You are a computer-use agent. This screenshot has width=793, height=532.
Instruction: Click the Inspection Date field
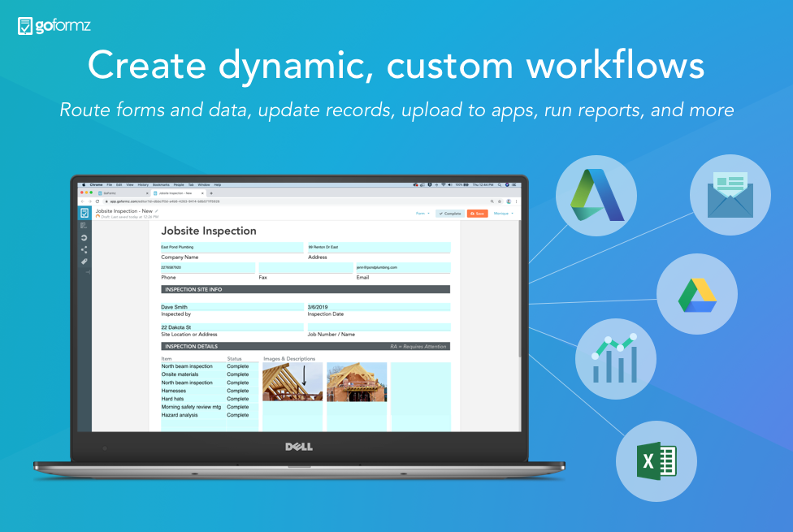(379, 307)
